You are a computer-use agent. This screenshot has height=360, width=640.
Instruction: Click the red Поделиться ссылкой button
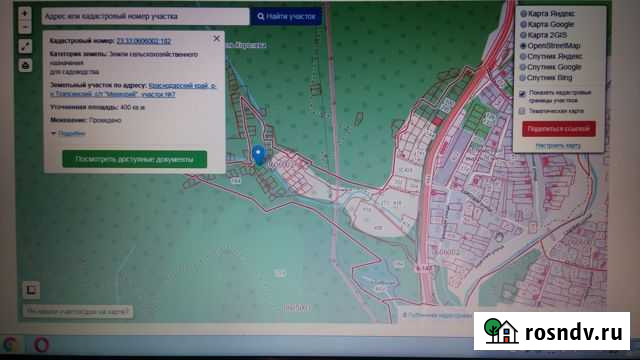click(559, 129)
